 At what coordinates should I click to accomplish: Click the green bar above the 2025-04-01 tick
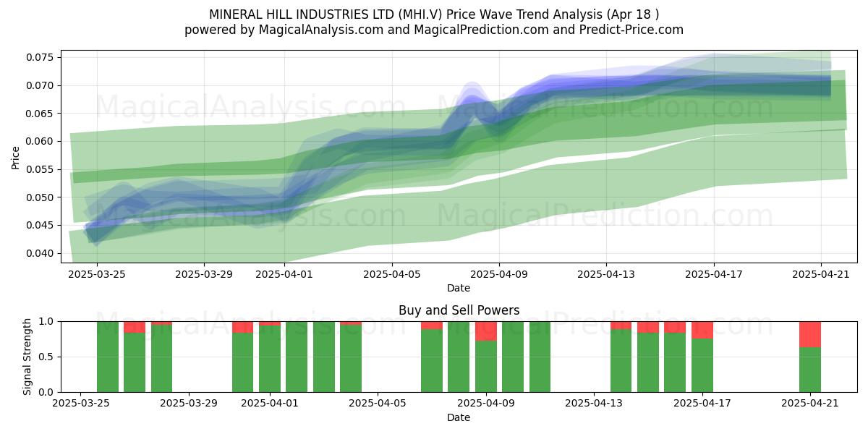(270, 359)
